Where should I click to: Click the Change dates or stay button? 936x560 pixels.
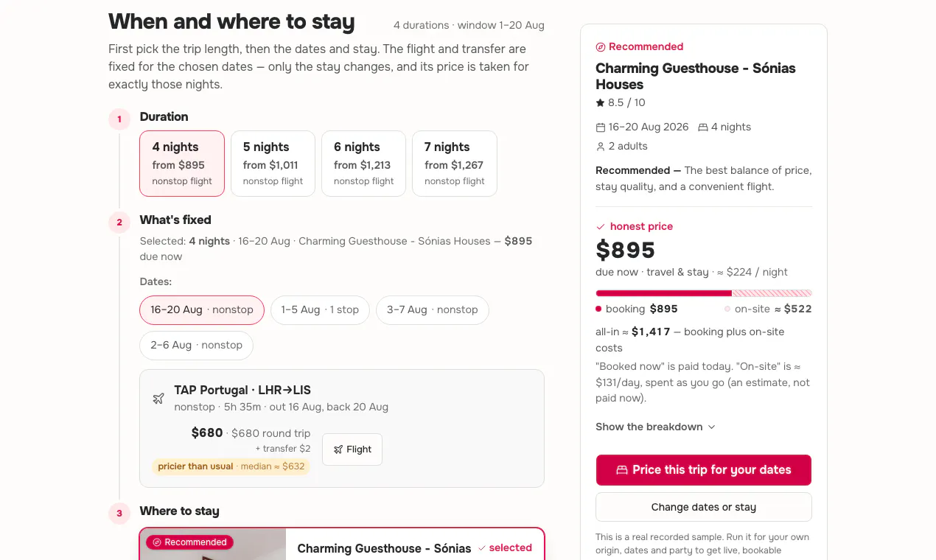click(704, 507)
